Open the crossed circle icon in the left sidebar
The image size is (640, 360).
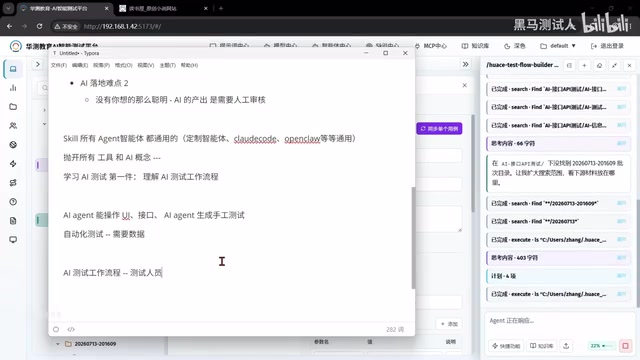click(13, 144)
